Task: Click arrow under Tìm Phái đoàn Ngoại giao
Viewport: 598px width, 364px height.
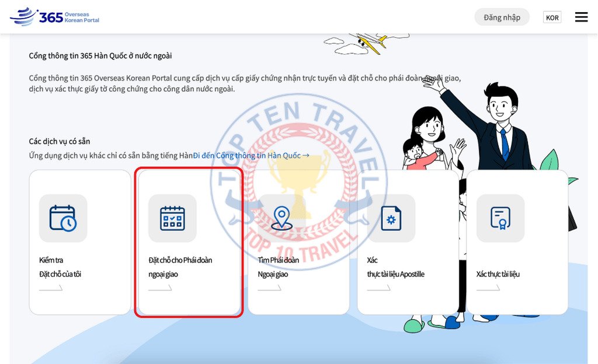Action: 270,288
